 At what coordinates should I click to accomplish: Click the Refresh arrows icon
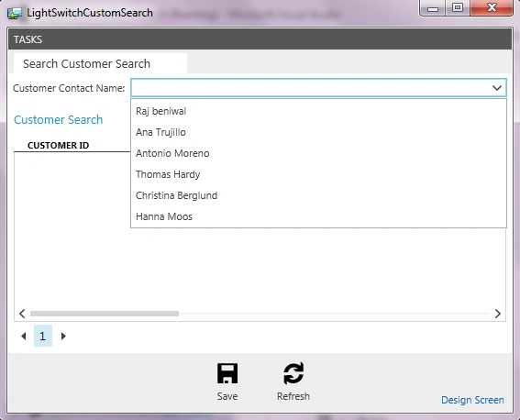293,373
